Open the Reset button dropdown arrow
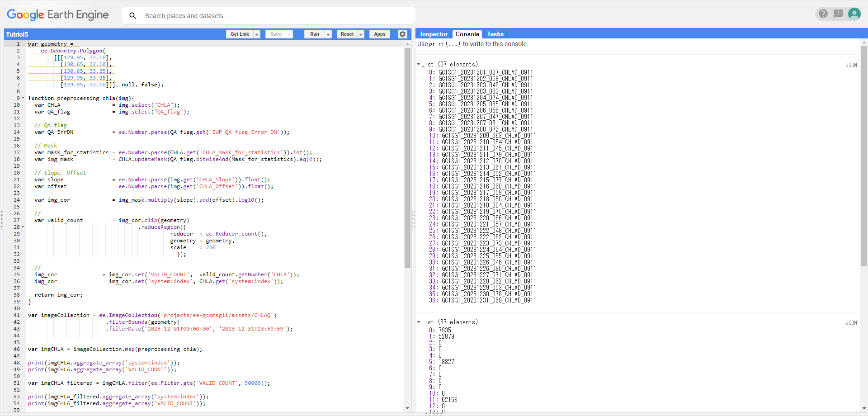 coord(361,34)
